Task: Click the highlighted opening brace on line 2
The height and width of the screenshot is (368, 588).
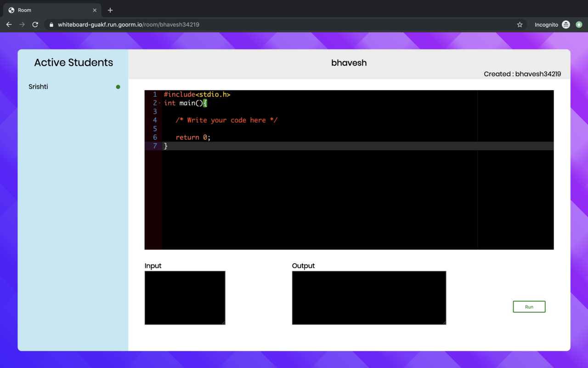Action: pos(205,103)
